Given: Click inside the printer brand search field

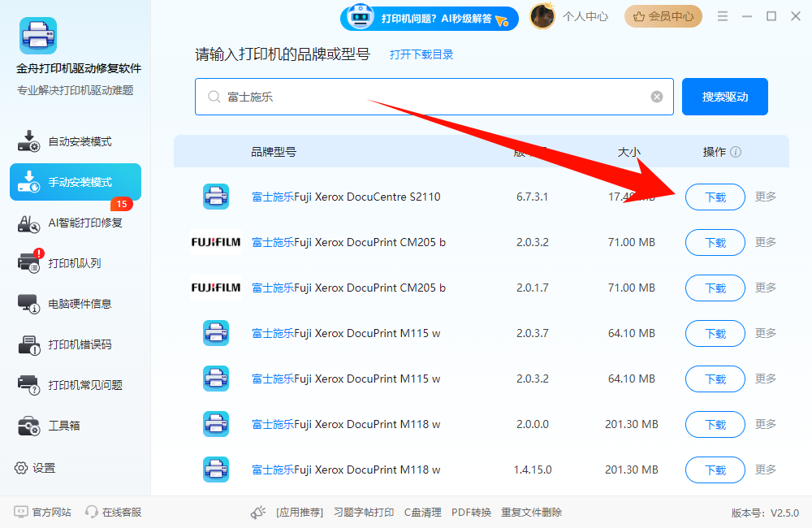Looking at the screenshot, I should [406, 96].
